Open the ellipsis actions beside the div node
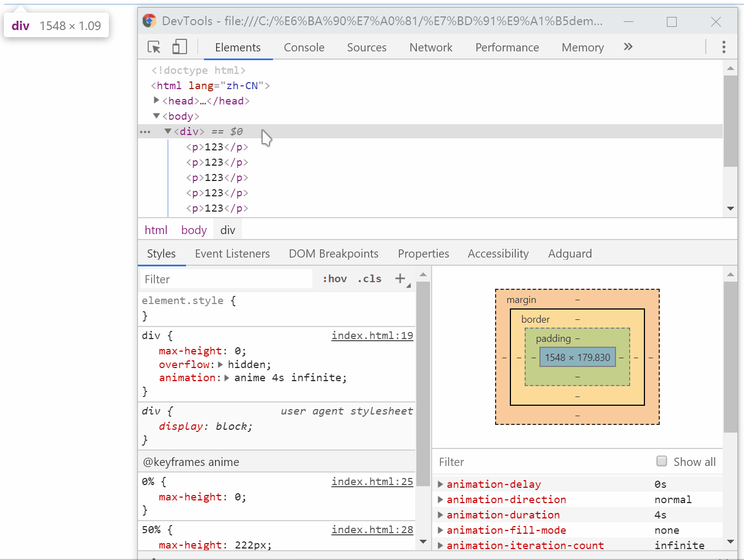The image size is (744, 560). click(x=145, y=132)
